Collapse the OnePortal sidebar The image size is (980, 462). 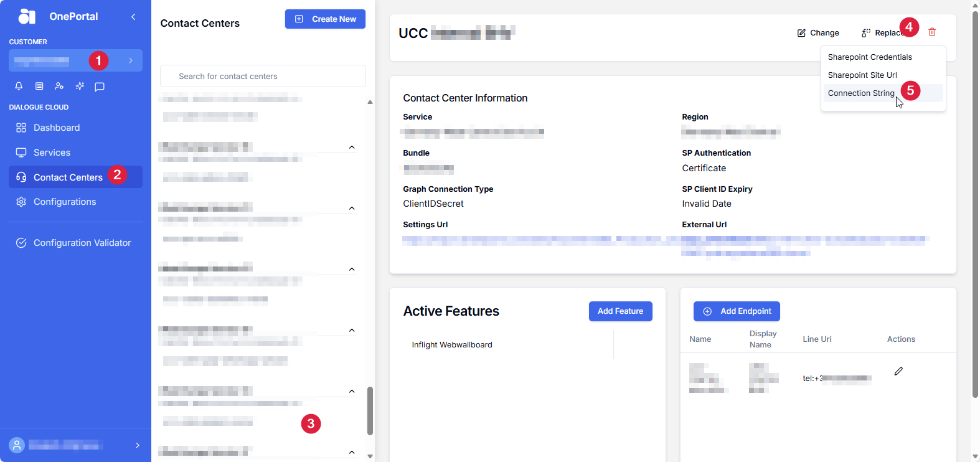[x=133, y=17]
